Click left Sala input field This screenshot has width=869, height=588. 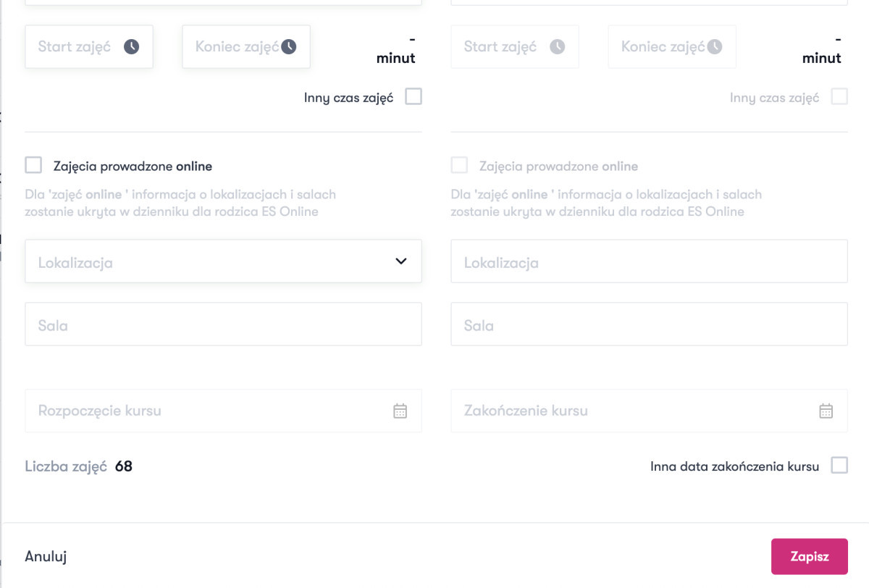tap(223, 325)
